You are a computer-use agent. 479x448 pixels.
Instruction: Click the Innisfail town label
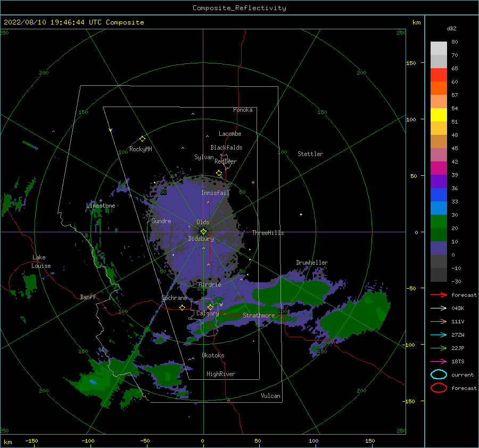(x=215, y=193)
